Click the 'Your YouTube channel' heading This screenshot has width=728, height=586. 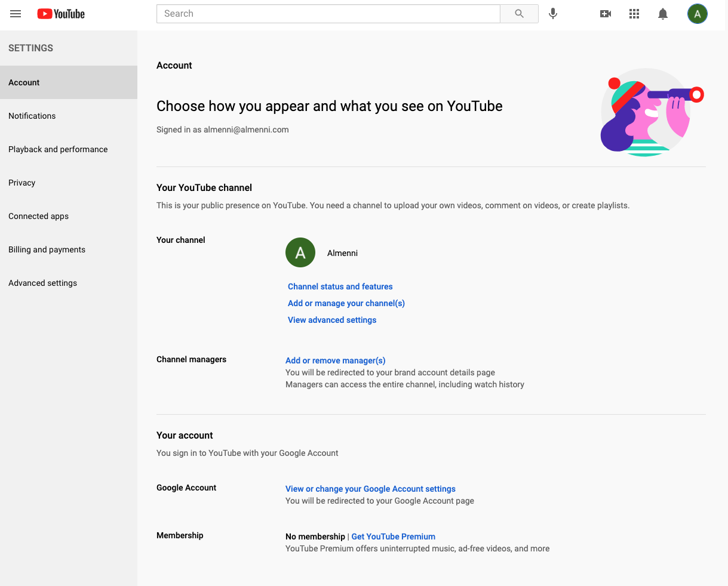click(204, 187)
